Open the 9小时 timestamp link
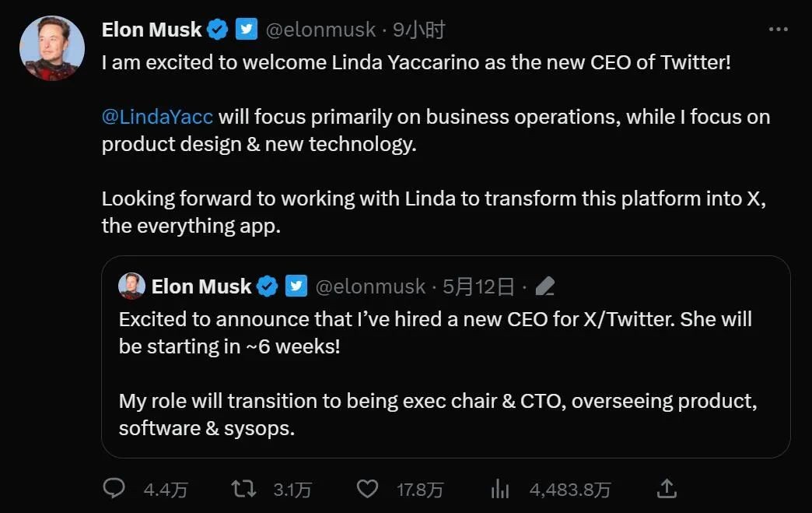 coord(418,30)
